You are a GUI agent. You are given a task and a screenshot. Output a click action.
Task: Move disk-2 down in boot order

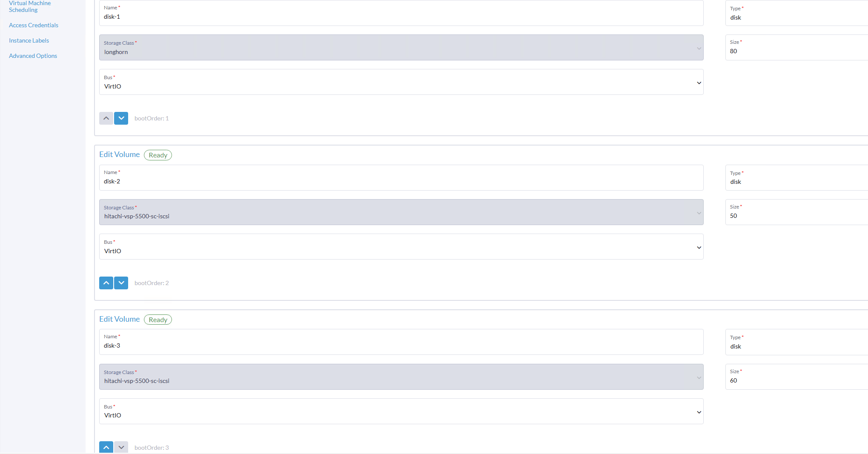click(x=121, y=283)
